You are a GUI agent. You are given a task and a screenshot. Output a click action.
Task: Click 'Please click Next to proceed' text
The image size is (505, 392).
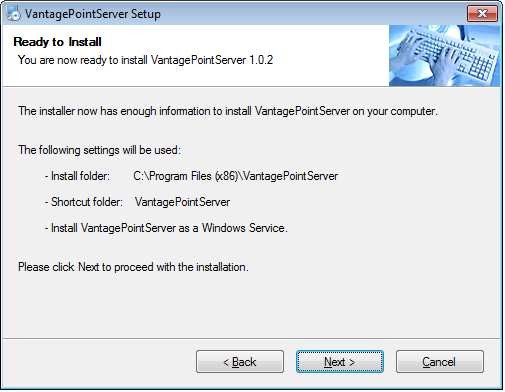click(133, 267)
